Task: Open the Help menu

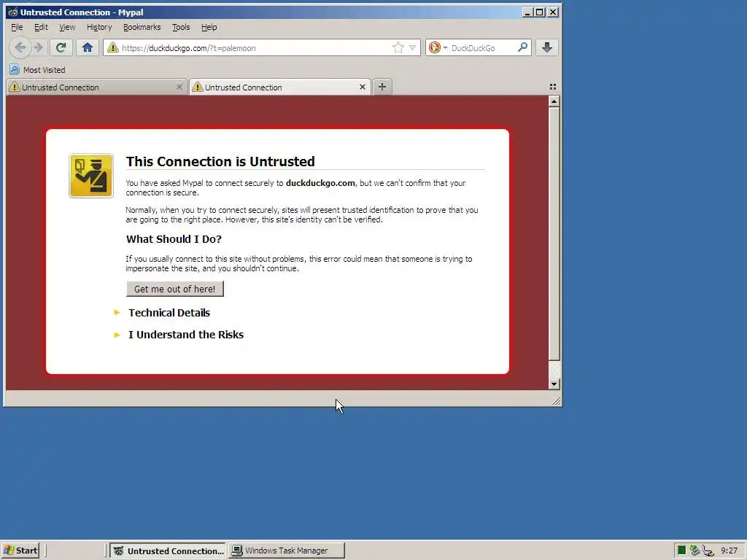Action: click(x=209, y=27)
